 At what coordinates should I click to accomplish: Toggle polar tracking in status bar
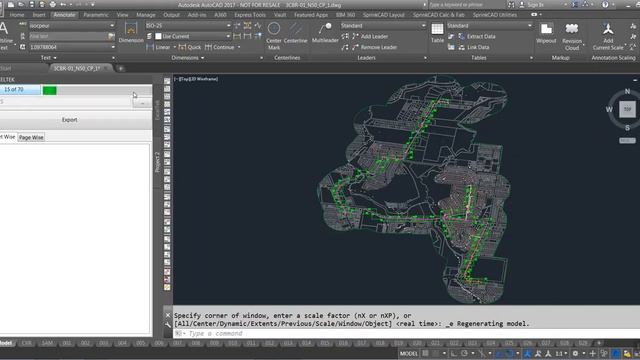point(464,353)
